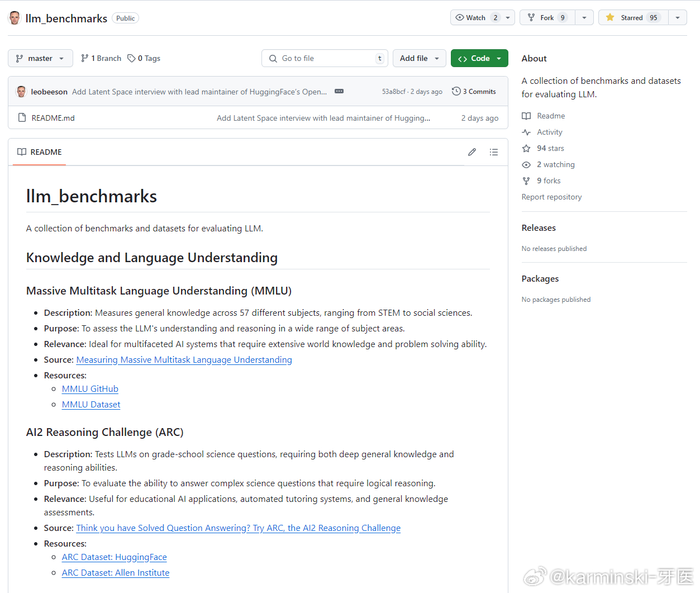Open the Activity sidebar item
Screen dimensions: 700x593
coord(549,132)
